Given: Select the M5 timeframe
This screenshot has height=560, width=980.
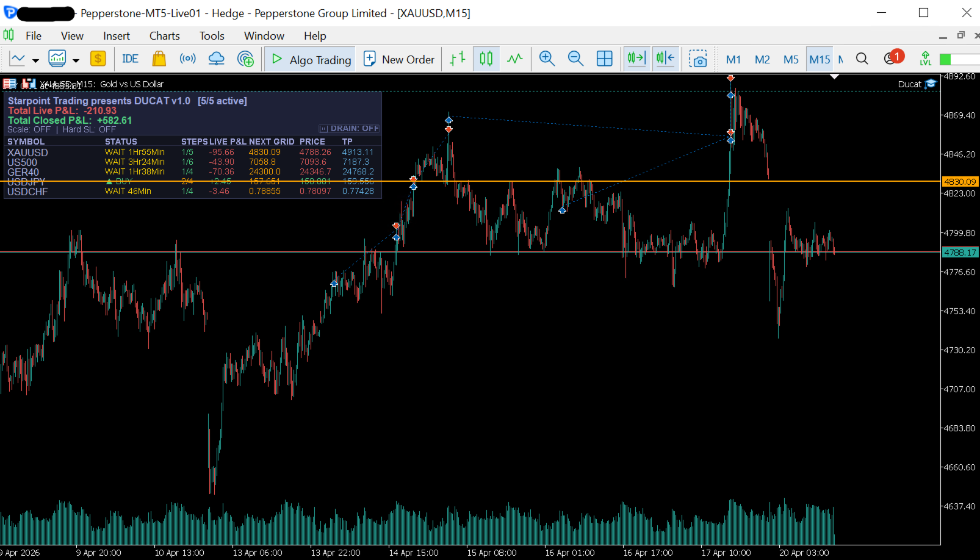Looking at the screenshot, I should tap(791, 59).
